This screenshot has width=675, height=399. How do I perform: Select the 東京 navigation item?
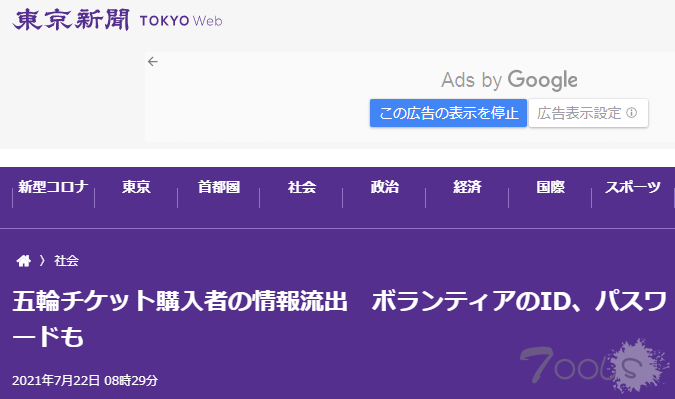click(x=136, y=187)
